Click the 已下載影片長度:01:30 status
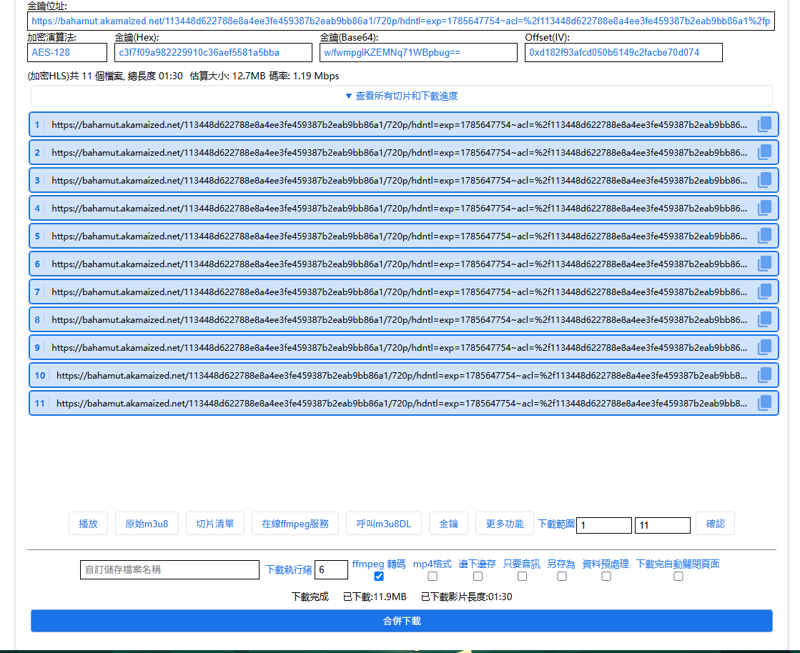The width and height of the screenshot is (800, 653). click(466, 596)
